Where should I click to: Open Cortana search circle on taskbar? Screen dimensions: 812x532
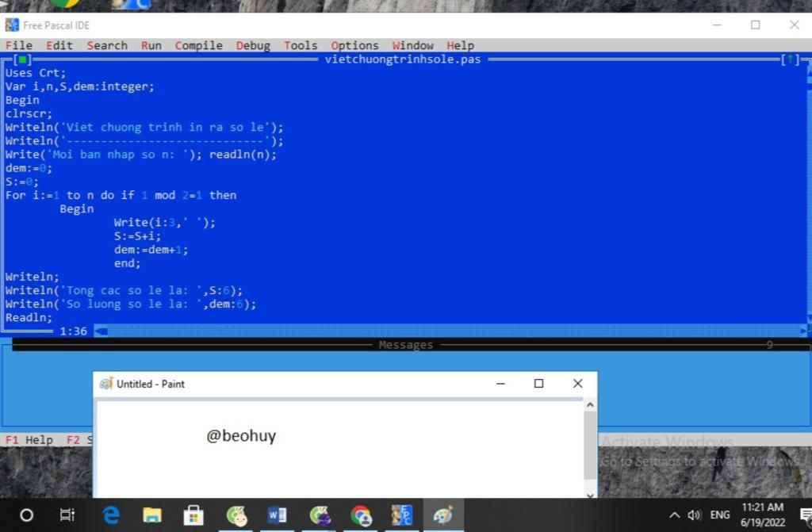(26, 515)
